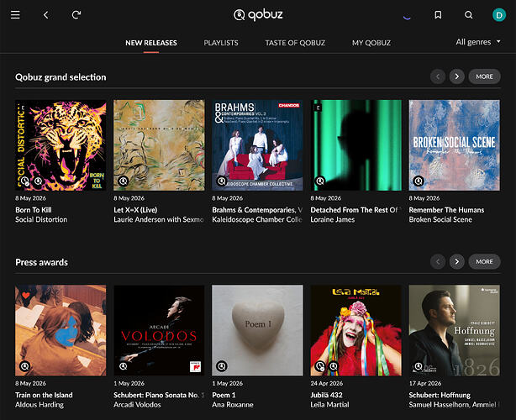Expand the All genres dropdown

tap(478, 42)
